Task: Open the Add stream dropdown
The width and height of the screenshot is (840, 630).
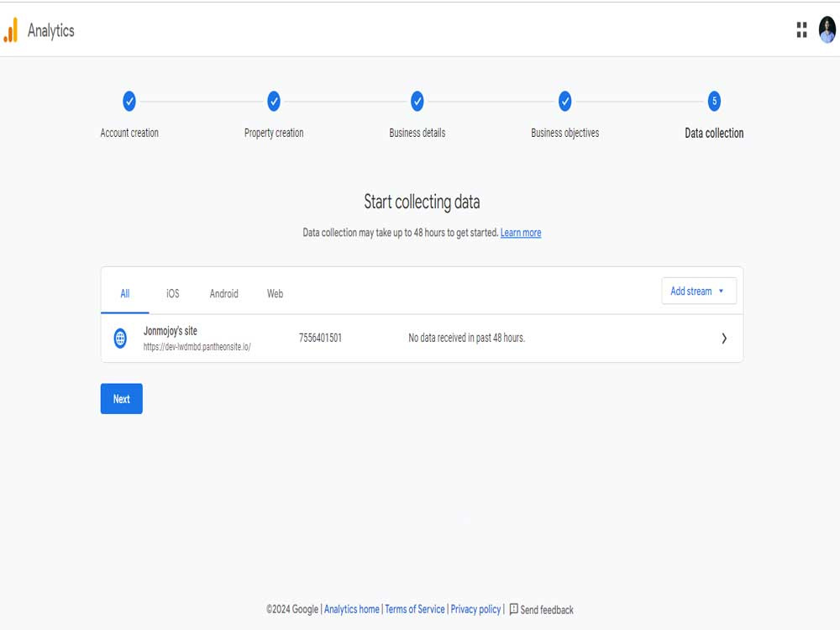Action: (x=699, y=291)
